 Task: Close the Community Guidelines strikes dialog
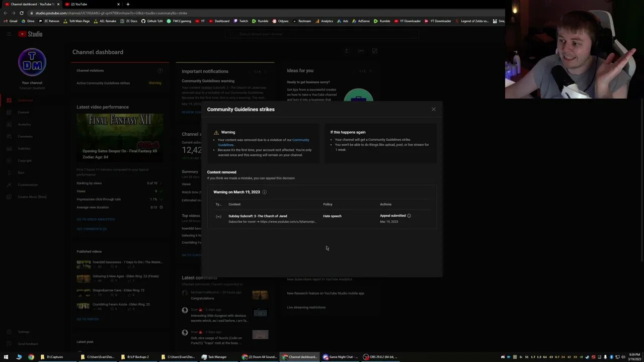point(433,109)
